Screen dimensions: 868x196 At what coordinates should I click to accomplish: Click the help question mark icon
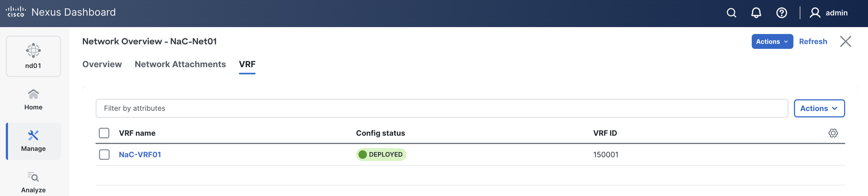[781, 13]
